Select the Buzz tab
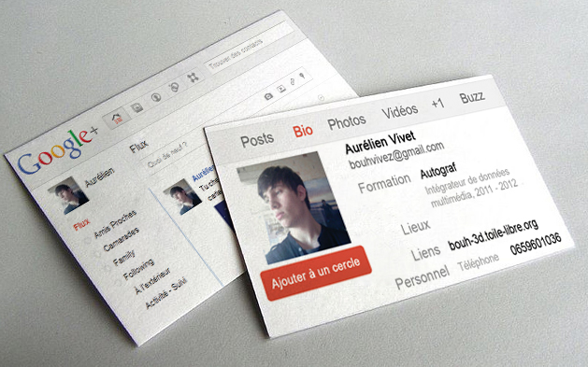 [x=472, y=97]
